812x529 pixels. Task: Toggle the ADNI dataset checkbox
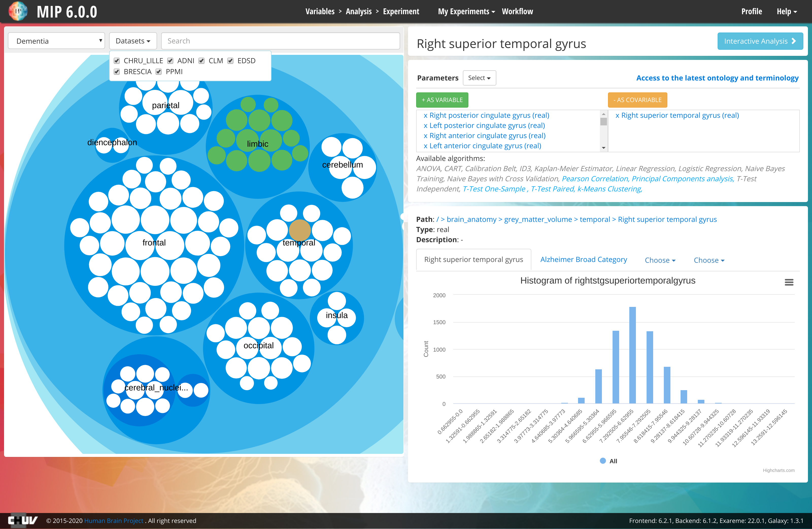170,61
